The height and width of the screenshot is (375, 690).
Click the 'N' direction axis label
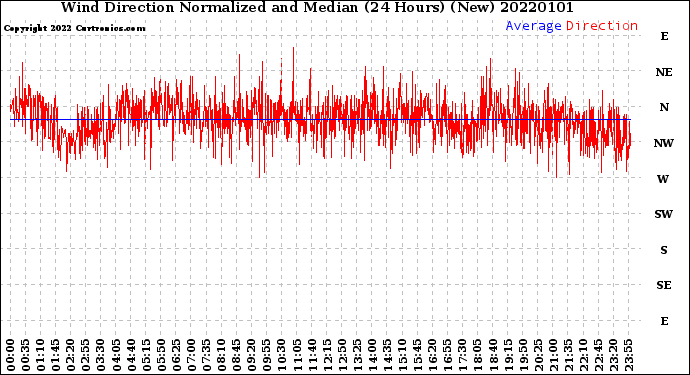tap(664, 107)
